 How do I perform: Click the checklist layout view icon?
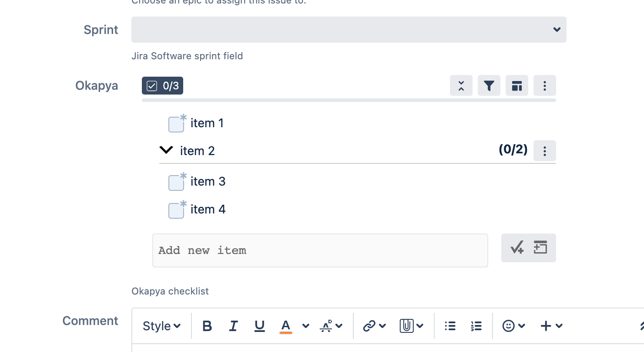pyautogui.click(x=517, y=85)
